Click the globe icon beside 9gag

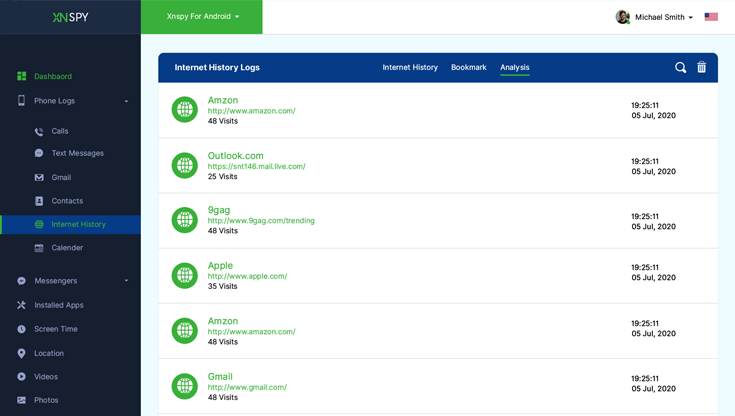[x=184, y=220]
